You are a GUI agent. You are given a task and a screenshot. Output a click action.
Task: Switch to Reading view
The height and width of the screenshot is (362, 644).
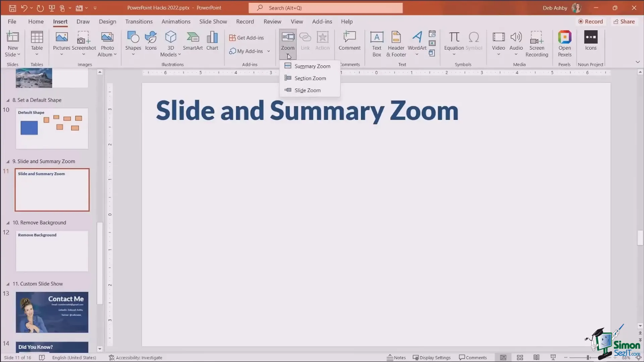536,358
